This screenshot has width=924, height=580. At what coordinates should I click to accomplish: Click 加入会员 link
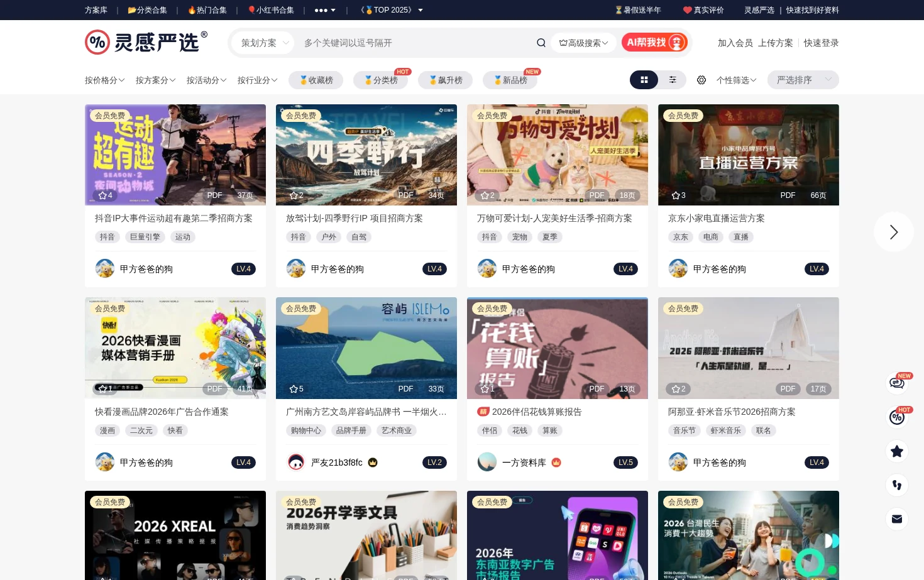point(735,43)
